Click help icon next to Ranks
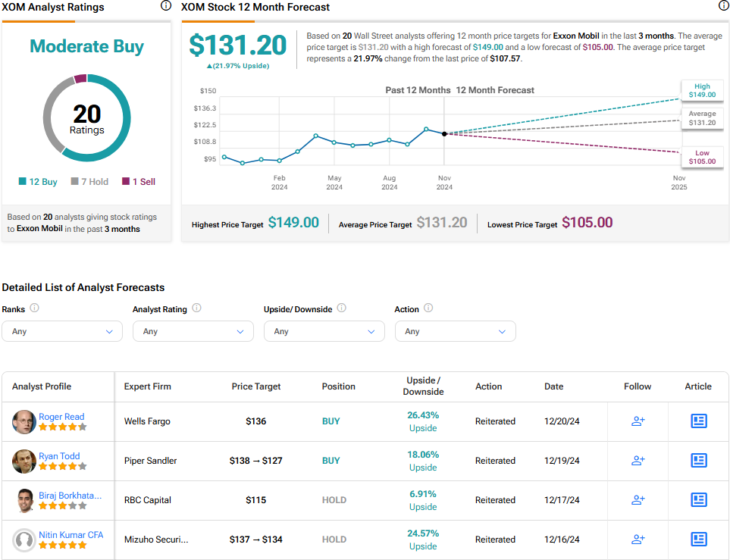730x560 pixels. click(35, 308)
